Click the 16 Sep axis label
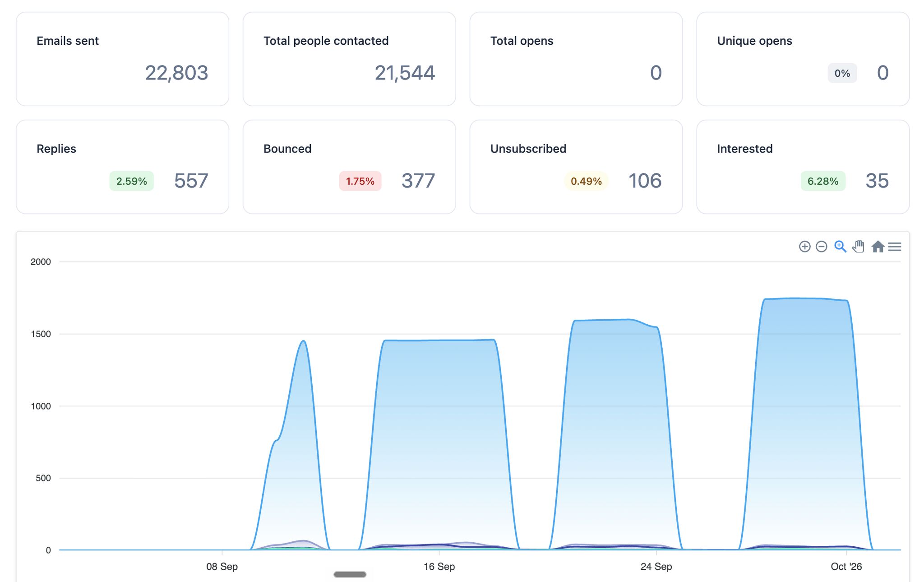The image size is (924, 582). pyautogui.click(x=439, y=566)
